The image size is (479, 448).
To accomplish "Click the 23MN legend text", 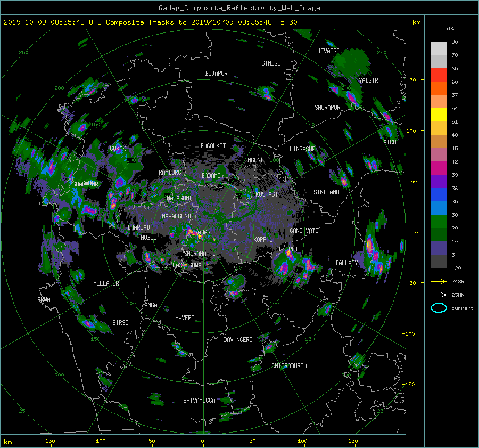I will coord(458,295).
